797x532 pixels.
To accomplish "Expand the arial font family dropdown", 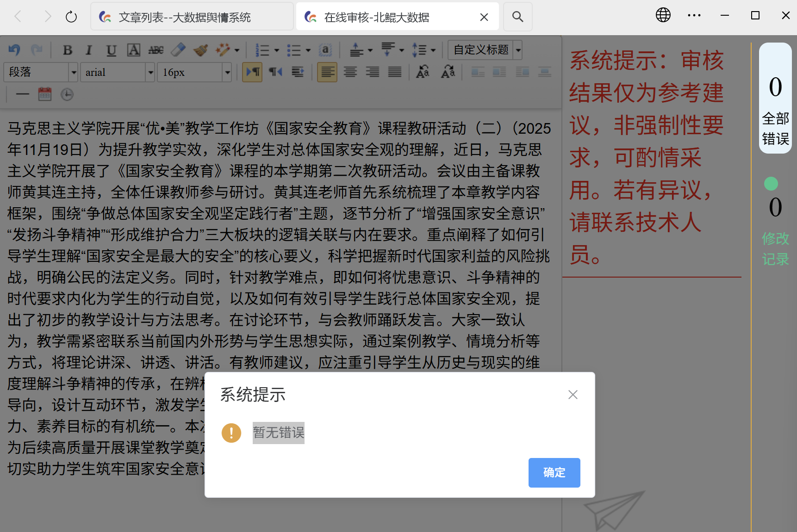I will pos(118,72).
